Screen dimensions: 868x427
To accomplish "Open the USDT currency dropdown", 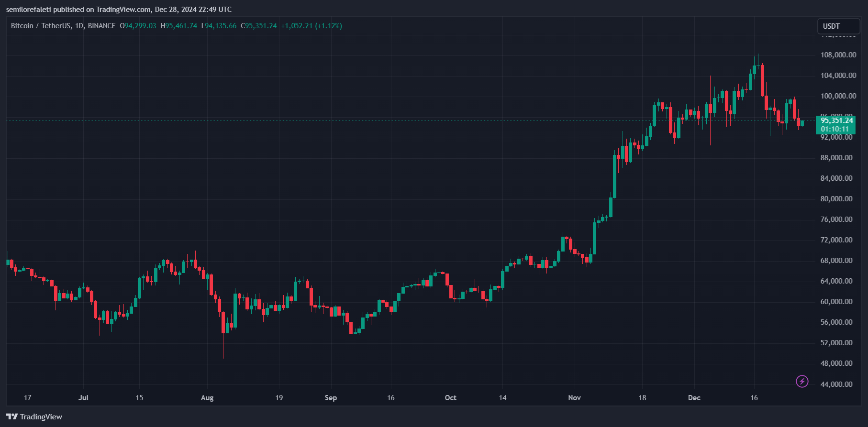I will pos(838,26).
